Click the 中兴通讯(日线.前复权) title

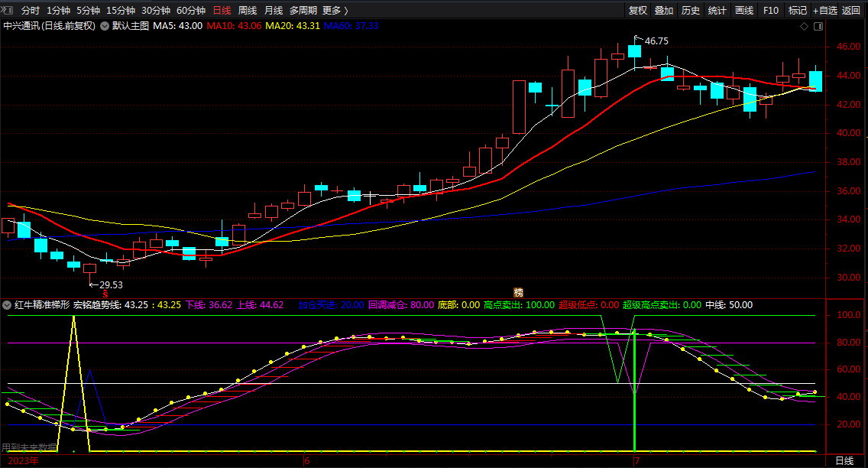click(50, 26)
